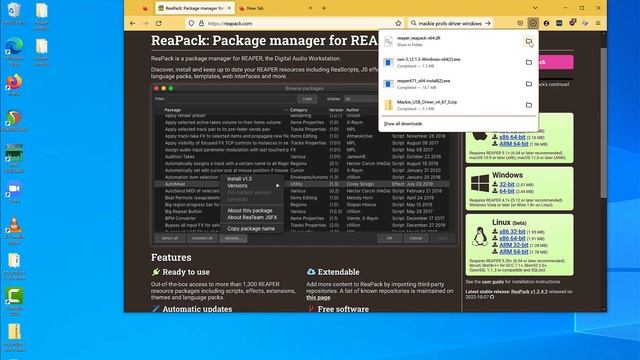
Task: Go back using the browser back arrow
Action: [x=132, y=24]
